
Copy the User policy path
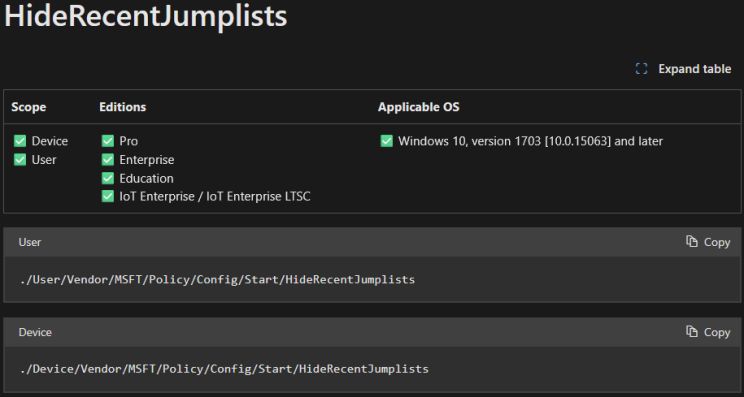[708, 242]
